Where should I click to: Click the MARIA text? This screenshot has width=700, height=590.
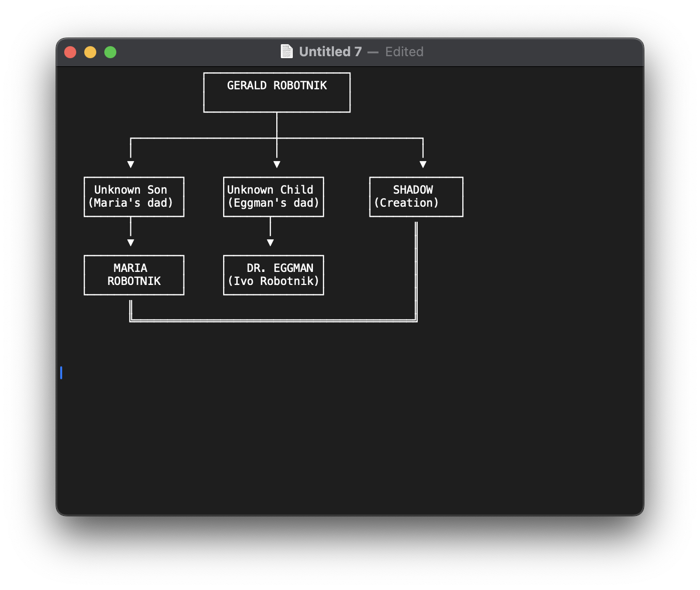click(x=130, y=268)
